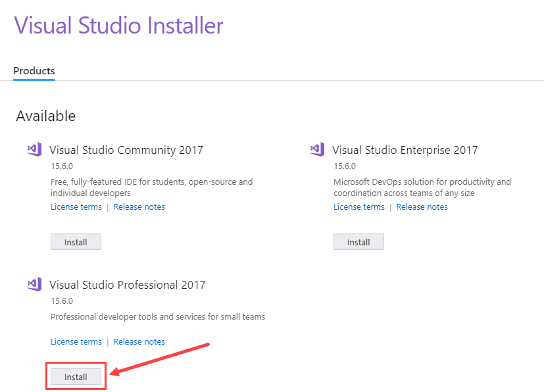
Task: Switch to the Products tab
Action: coord(34,71)
